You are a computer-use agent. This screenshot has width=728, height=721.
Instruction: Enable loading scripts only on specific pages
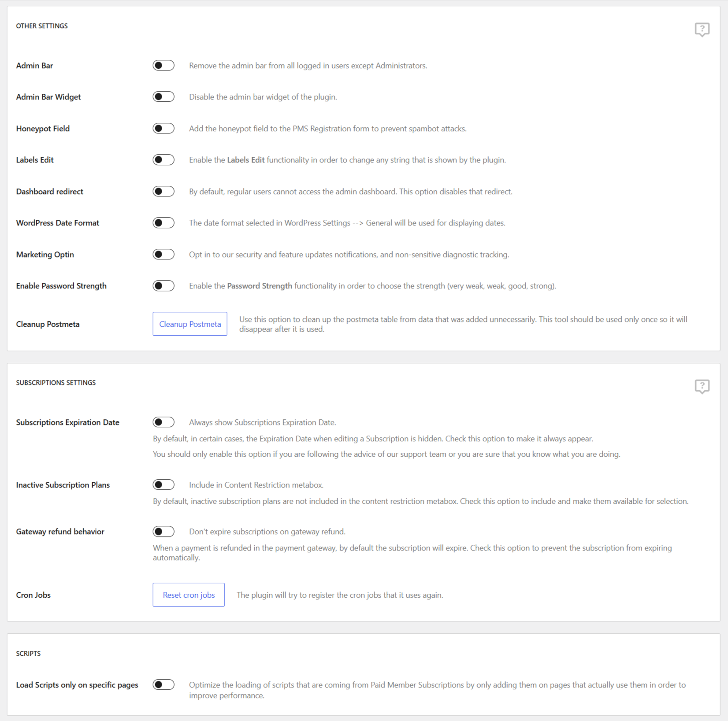click(x=163, y=685)
